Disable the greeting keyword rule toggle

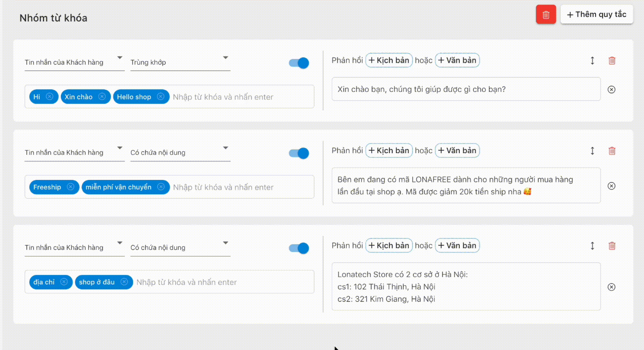coord(299,63)
